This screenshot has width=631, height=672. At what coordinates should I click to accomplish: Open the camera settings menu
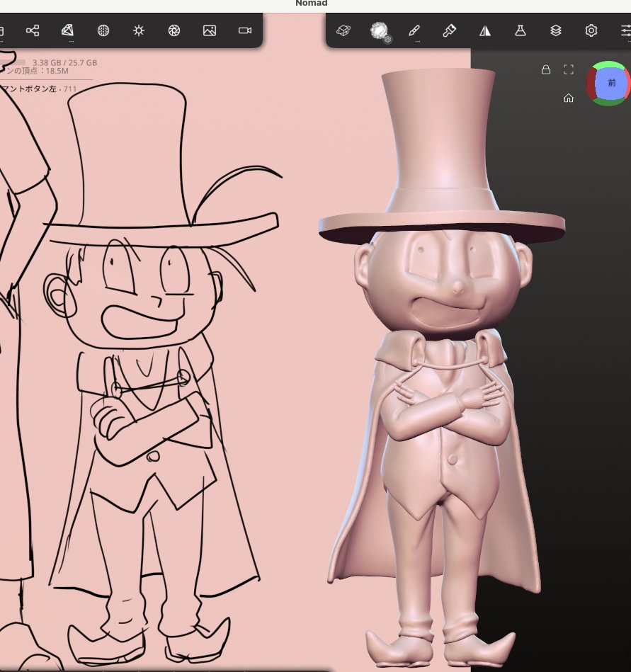245,30
